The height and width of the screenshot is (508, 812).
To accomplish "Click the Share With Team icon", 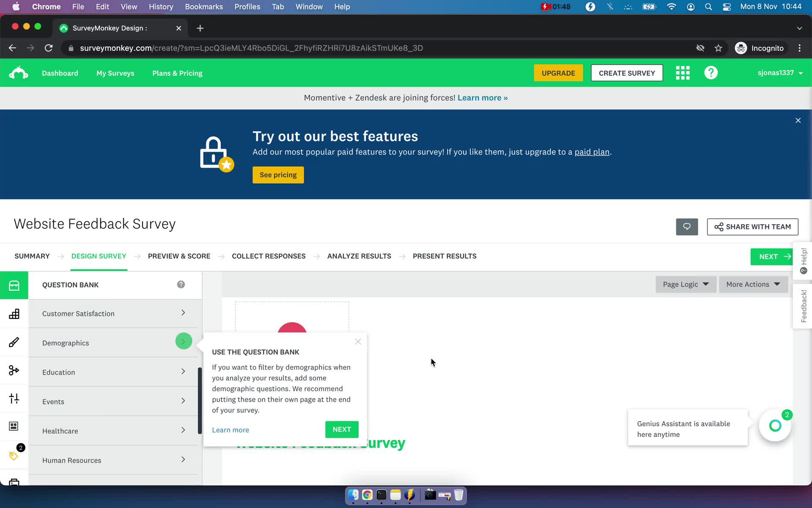I will [x=719, y=226].
